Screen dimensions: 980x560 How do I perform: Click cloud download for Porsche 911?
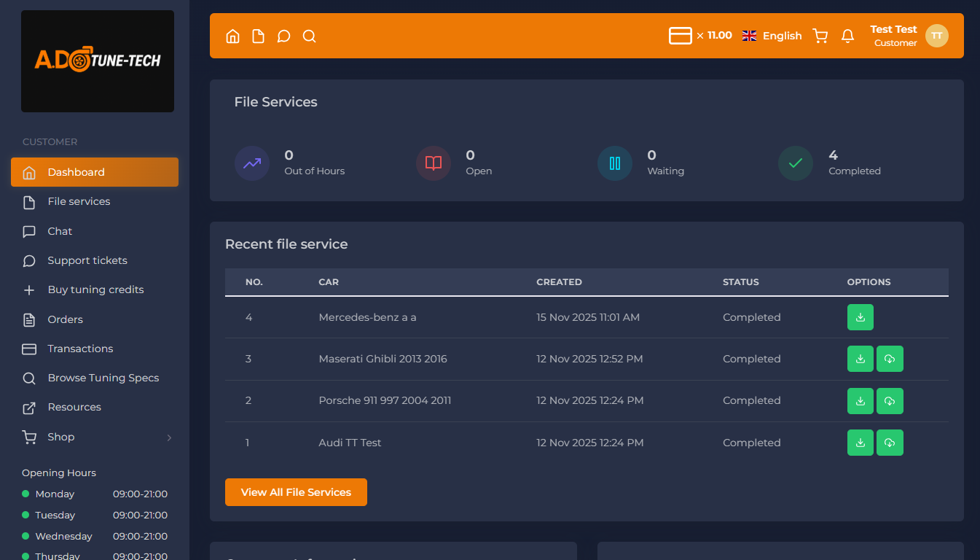pos(890,400)
